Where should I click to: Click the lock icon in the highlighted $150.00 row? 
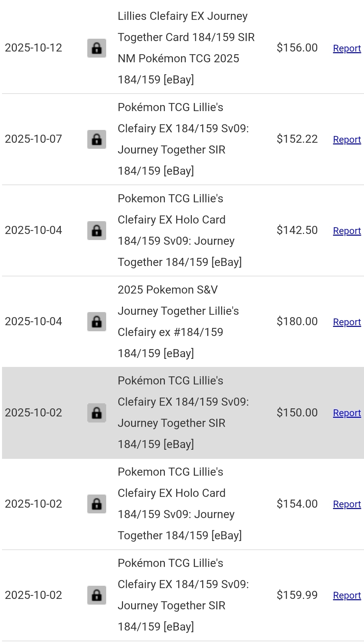(97, 413)
